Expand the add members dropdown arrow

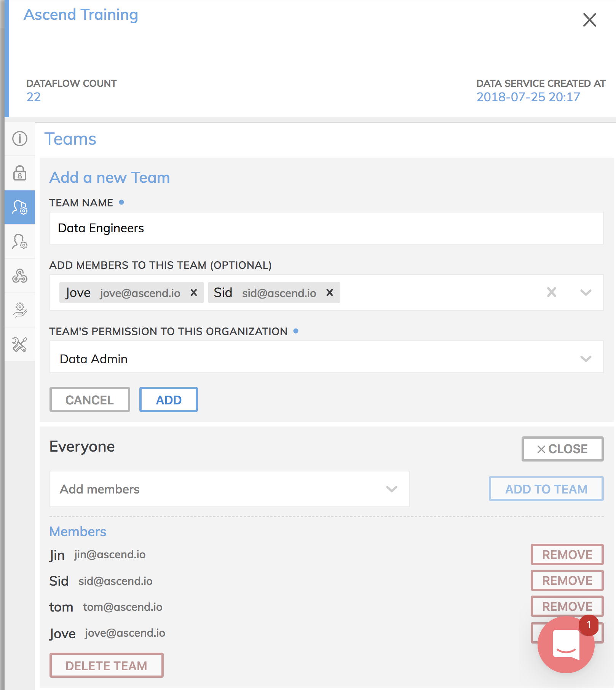tap(586, 292)
